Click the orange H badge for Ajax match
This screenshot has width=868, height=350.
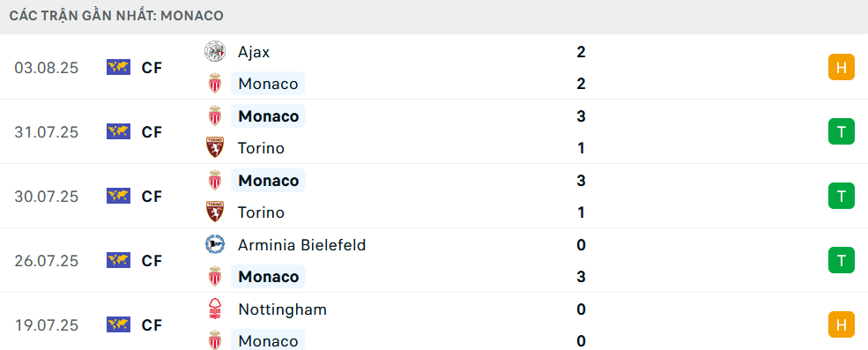point(842,68)
